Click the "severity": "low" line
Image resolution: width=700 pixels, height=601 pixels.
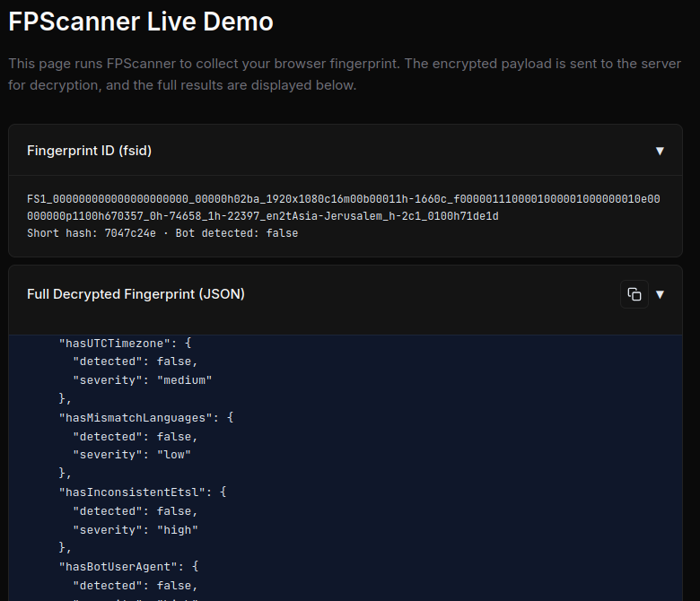pyautogui.click(x=132, y=455)
